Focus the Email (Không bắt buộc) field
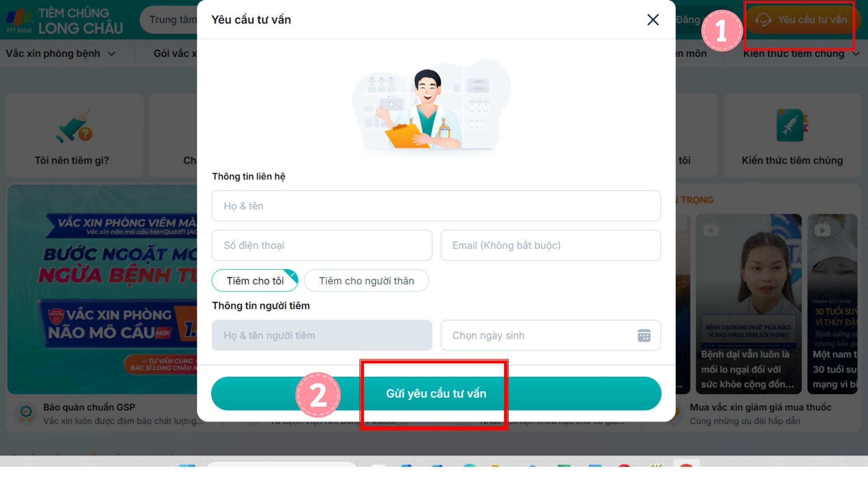The image size is (868, 488). (551, 245)
